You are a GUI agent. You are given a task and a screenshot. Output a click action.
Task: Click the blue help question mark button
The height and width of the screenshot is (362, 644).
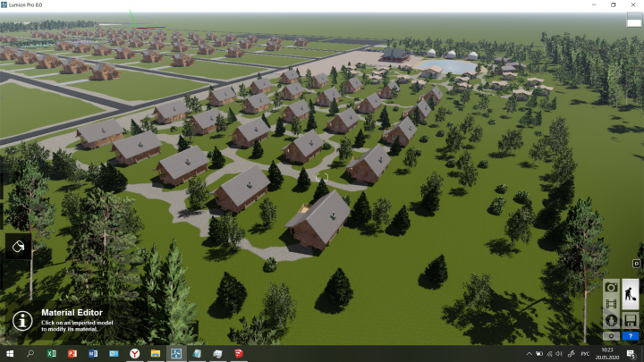pyautogui.click(x=631, y=336)
